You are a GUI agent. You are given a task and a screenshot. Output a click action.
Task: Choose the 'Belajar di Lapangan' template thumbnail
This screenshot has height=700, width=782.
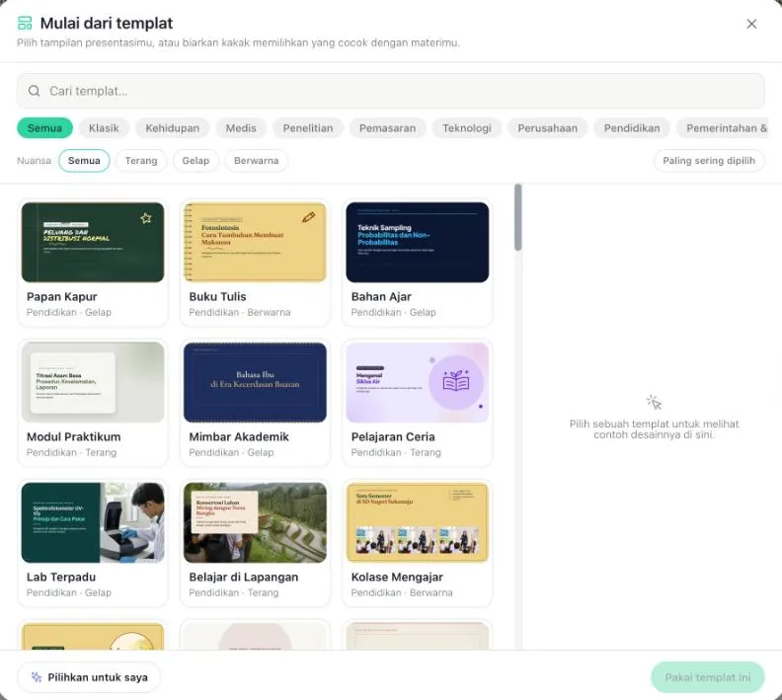255,522
